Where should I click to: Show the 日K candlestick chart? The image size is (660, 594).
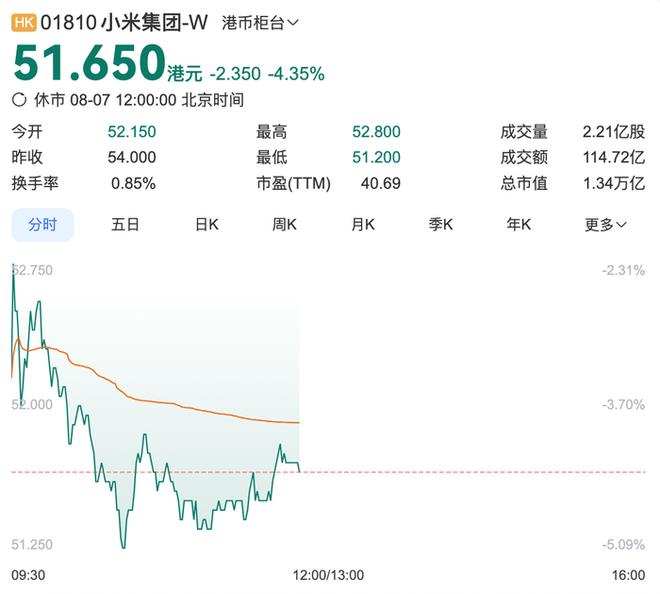206,225
